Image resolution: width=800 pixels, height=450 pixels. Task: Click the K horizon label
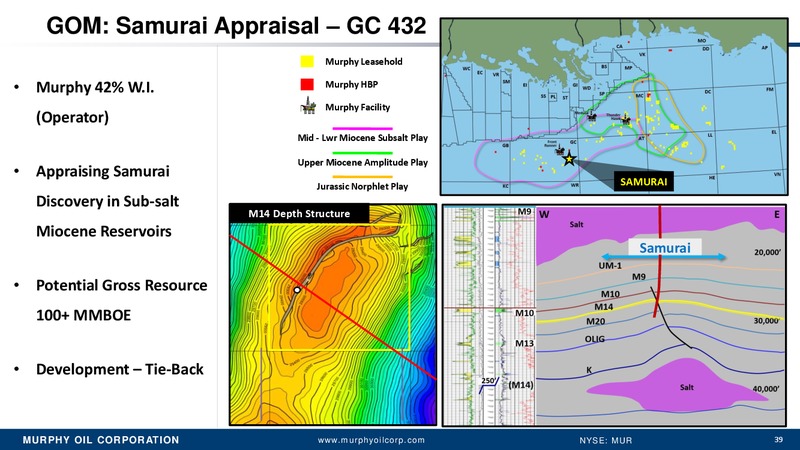[x=589, y=370]
